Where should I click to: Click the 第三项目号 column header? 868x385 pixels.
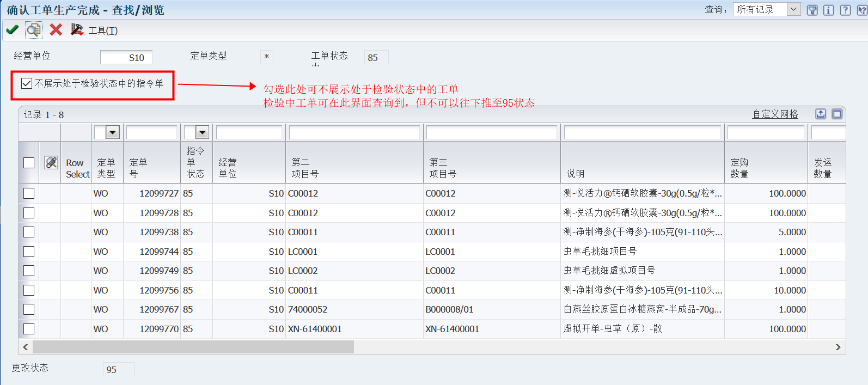pyautogui.click(x=492, y=163)
